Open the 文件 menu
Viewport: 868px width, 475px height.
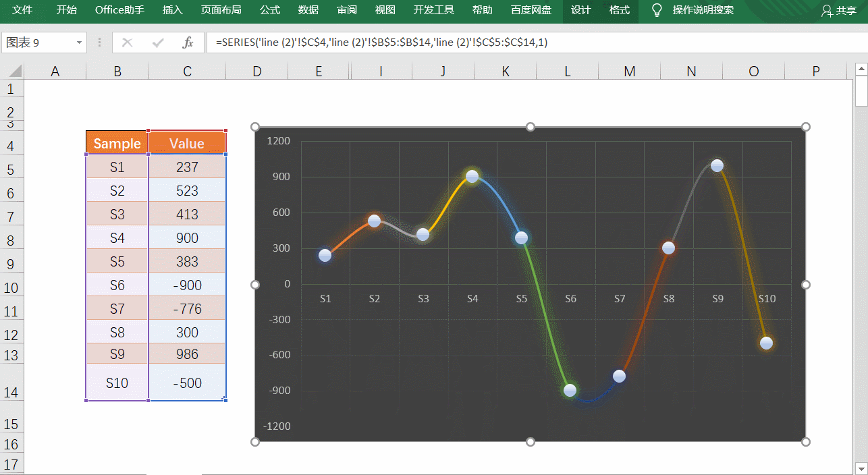[22, 10]
